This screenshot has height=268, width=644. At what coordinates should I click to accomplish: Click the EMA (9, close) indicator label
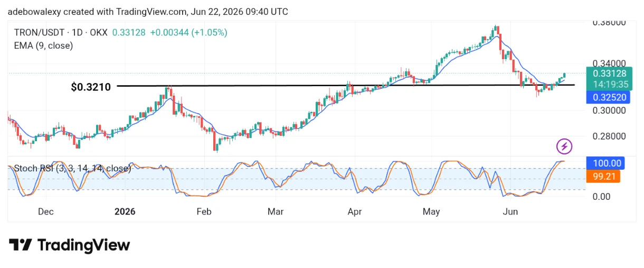coord(43,45)
